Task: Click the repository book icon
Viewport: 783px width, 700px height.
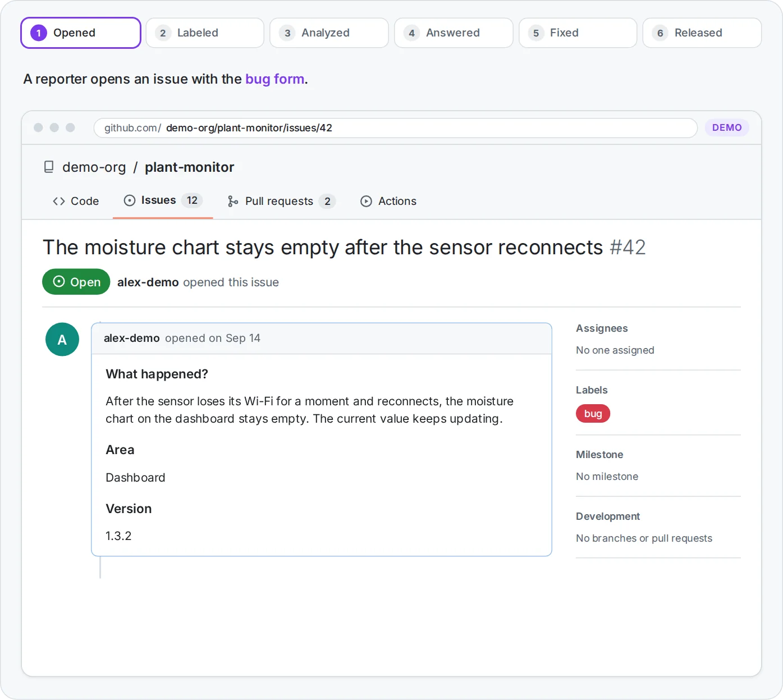Action: (49, 167)
